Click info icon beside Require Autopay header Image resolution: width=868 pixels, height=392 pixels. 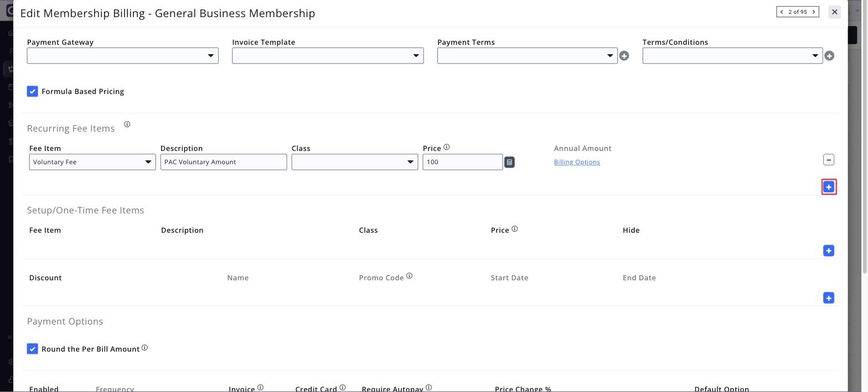(428, 388)
